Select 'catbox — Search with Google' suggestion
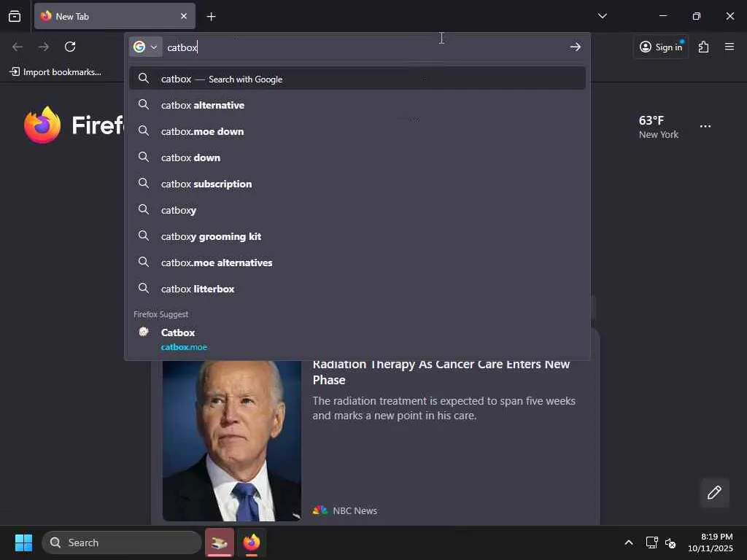Viewport: 747px width, 560px height. click(357, 79)
